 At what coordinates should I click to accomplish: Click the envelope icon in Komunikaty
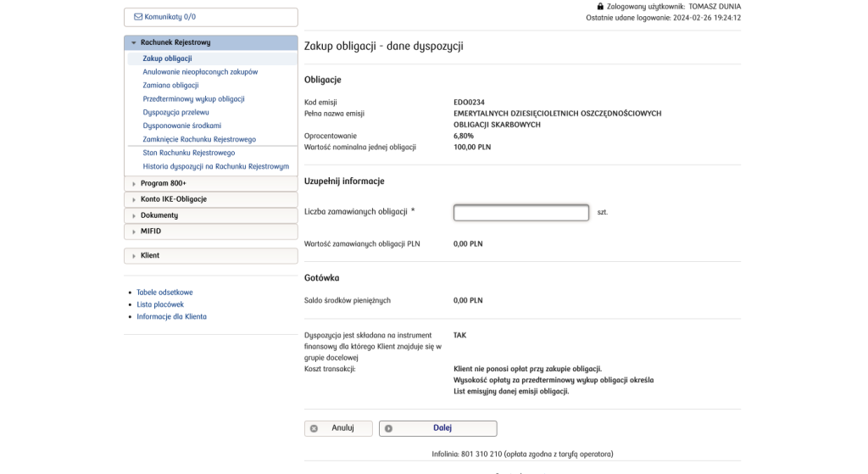pos(139,17)
